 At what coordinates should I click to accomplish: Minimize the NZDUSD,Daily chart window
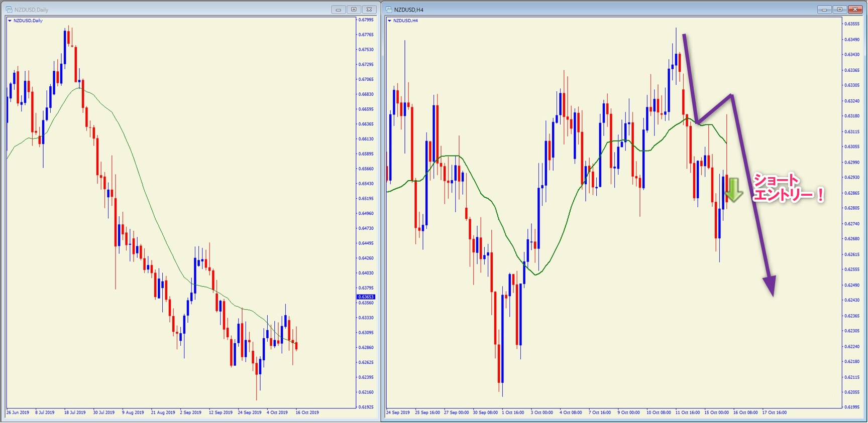point(338,10)
